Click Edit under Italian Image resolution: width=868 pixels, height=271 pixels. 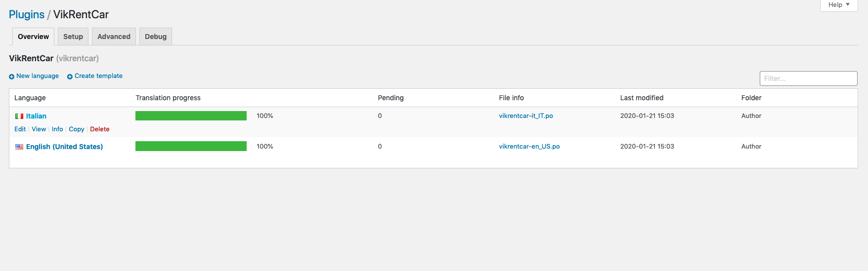(20, 129)
